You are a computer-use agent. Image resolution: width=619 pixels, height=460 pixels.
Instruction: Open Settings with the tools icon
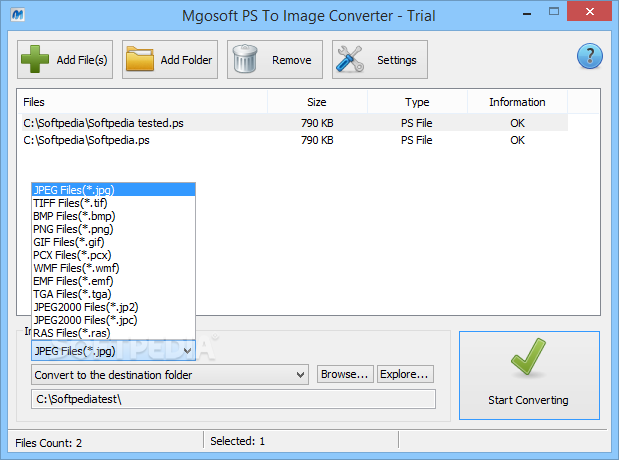click(x=380, y=60)
